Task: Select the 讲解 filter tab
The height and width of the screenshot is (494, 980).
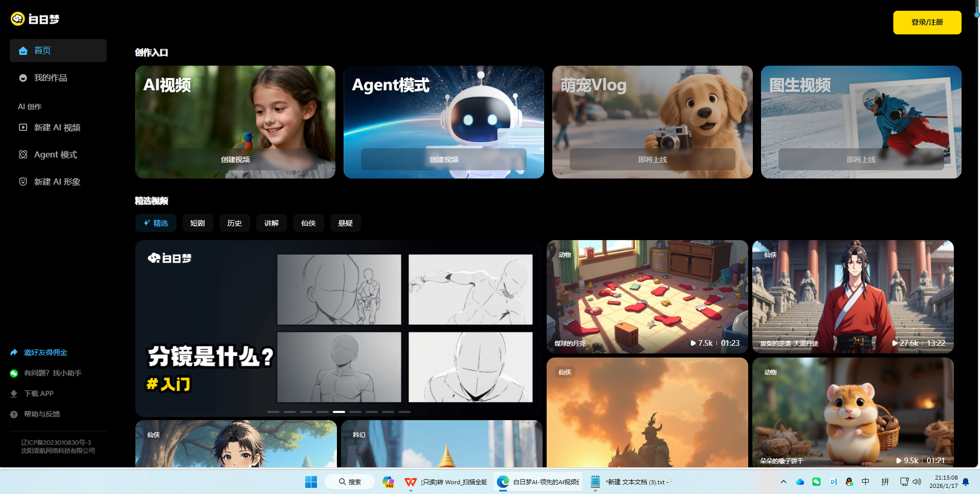Action: (x=271, y=223)
